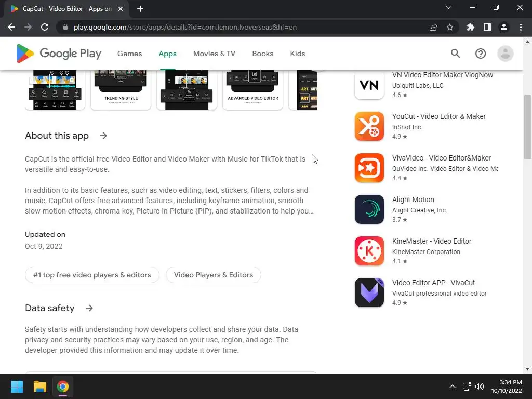The width and height of the screenshot is (532, 399).
Task: Select the CapCut - Video Editor browser tab
Action: coord(66,9)
